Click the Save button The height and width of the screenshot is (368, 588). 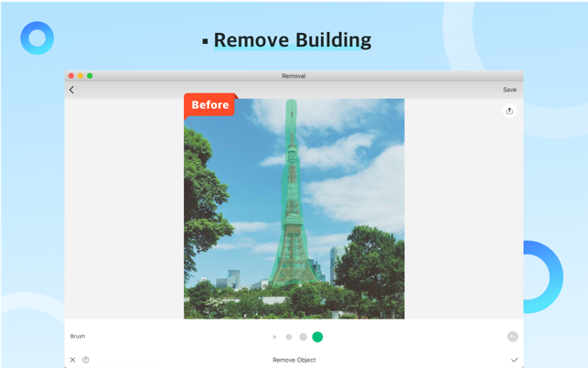coord(509,90)
